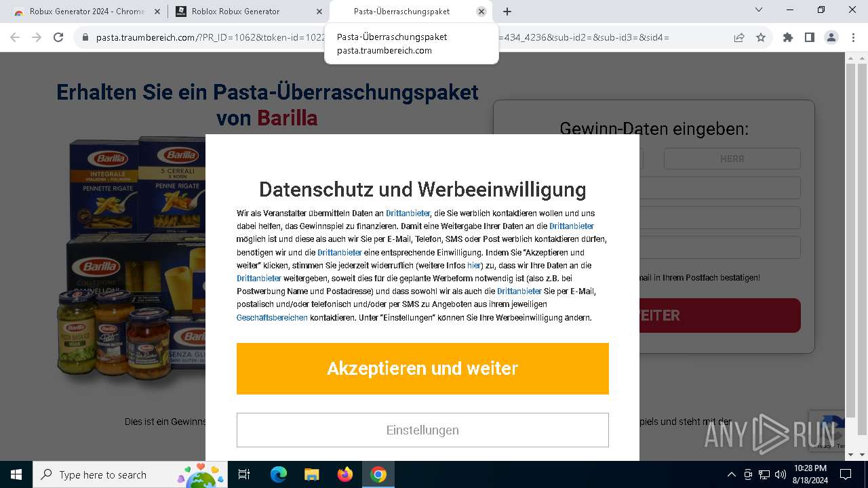Open the notification center icon
Screen dimensions: 868x488
[x=846, y=474]
